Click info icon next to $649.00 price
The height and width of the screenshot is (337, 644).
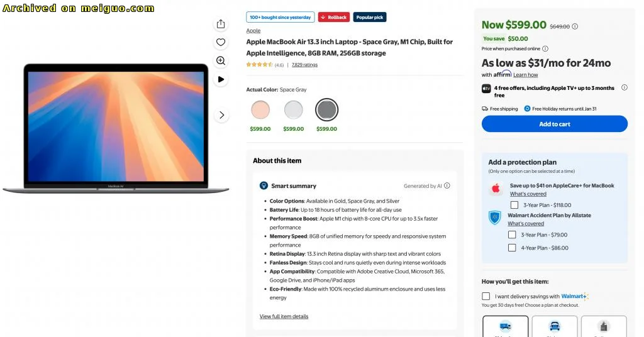(575, 26)
